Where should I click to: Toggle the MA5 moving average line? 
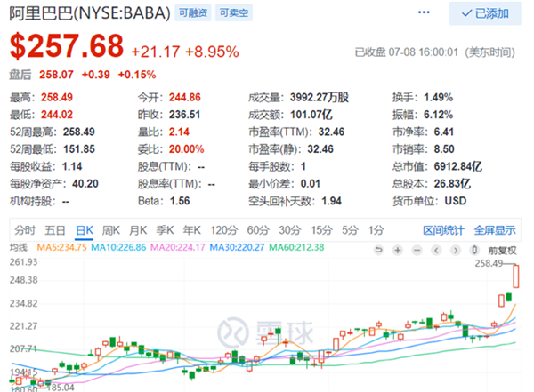[59, 247]
